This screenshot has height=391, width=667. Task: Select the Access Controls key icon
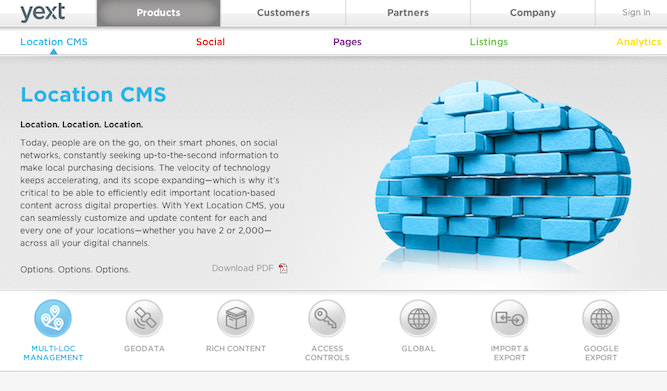pos(327,318)
